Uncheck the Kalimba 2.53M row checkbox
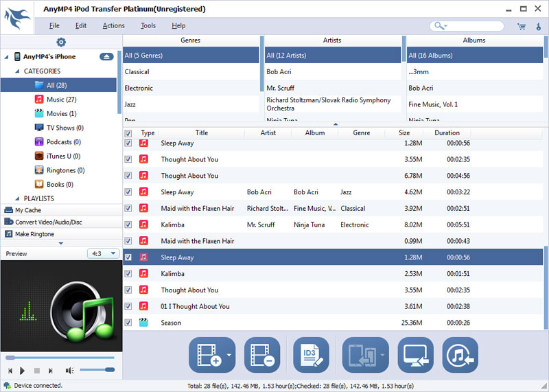 point(128,274)
